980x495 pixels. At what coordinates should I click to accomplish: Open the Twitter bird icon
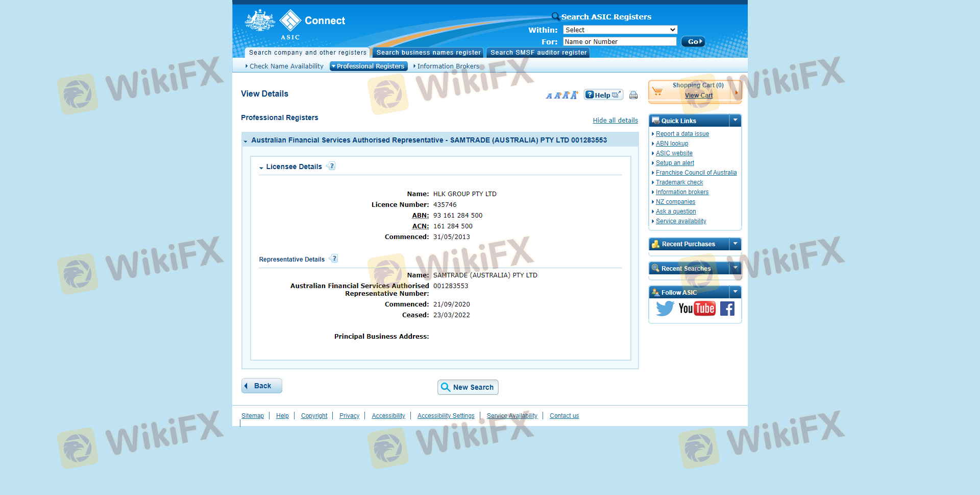(665, 309)
